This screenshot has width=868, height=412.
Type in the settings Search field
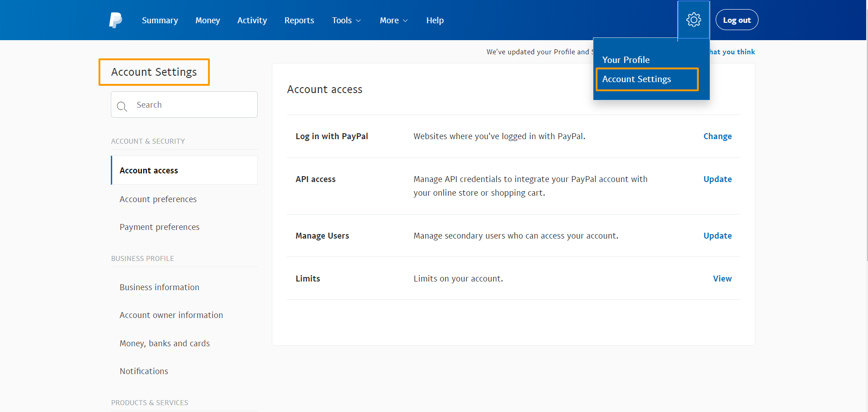click(192, 105)
